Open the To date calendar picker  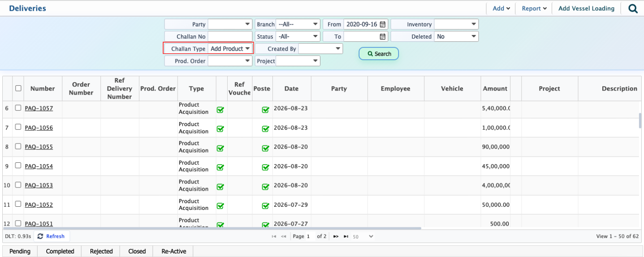click(383, 36)
